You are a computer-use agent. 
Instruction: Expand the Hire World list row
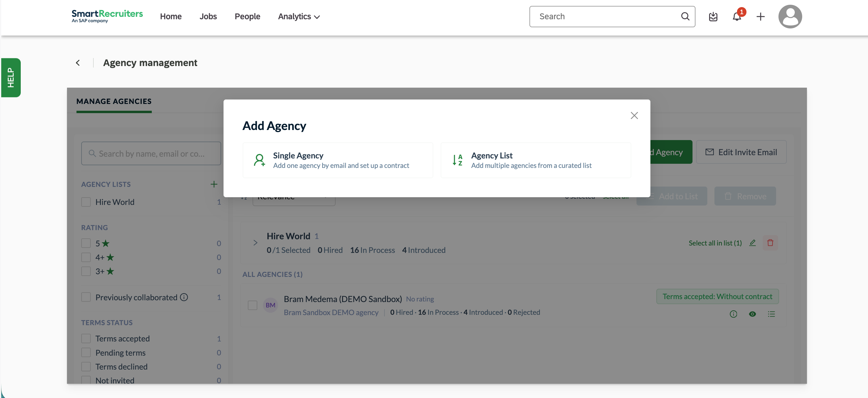tap(255, 243)
